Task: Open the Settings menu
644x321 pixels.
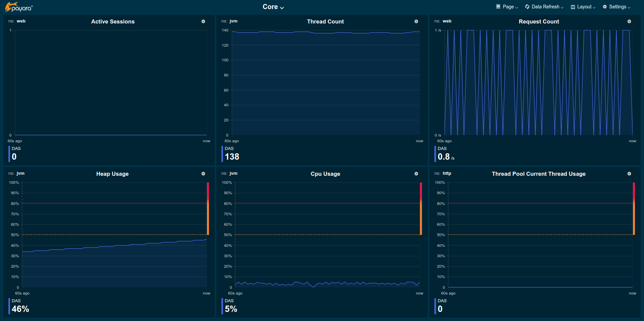Action: click(616, 7)
